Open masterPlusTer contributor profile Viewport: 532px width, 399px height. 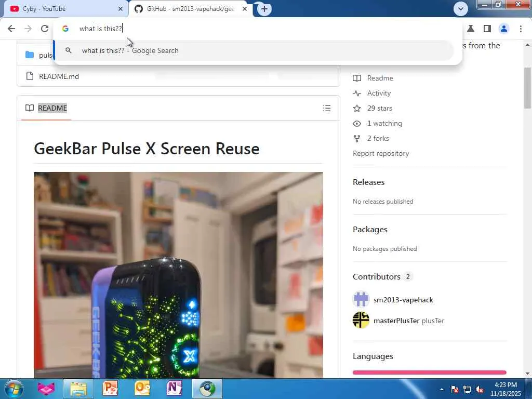396,321
